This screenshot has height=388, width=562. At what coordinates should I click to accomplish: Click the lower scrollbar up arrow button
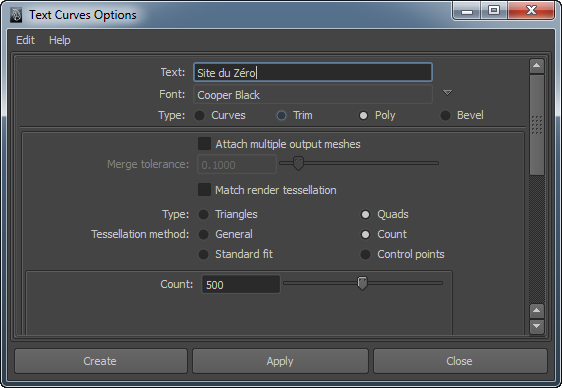point(537,311)
